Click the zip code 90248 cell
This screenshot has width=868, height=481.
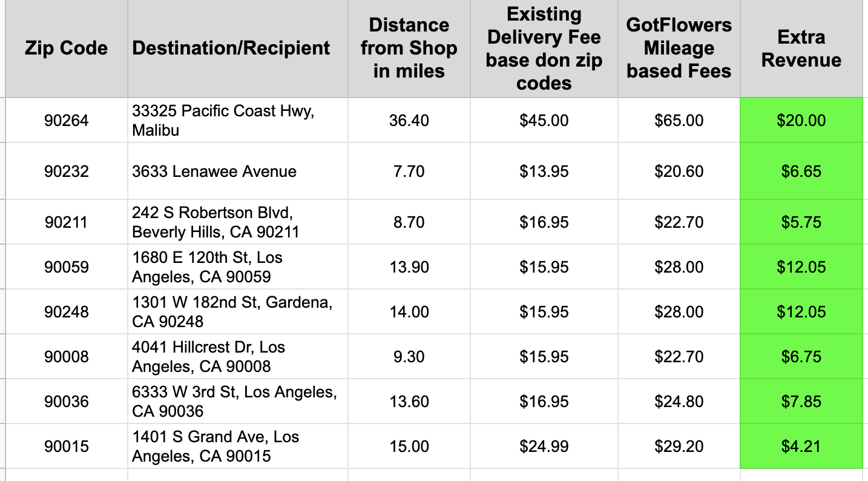(66, 312)
